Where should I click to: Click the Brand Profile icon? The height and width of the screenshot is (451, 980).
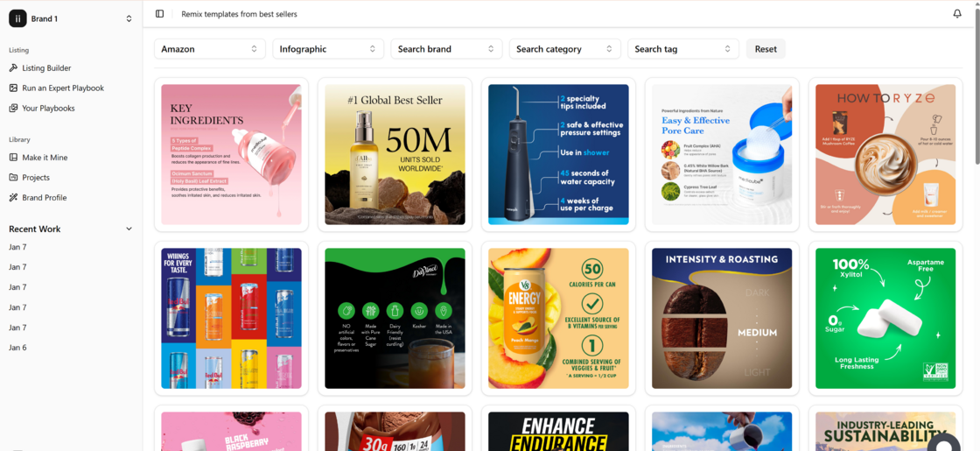pos(13,198)
